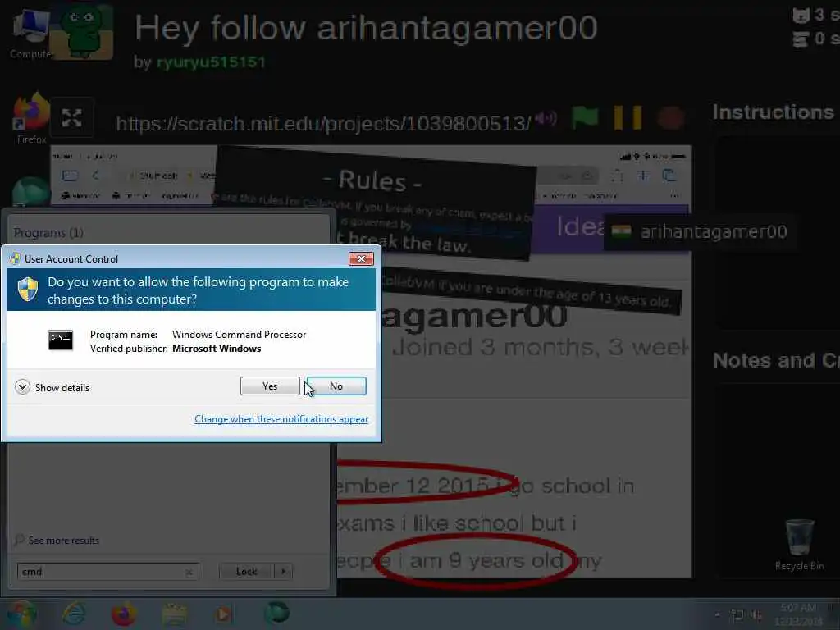
Task: Click the red stop button
Action: tap(669, 118)
